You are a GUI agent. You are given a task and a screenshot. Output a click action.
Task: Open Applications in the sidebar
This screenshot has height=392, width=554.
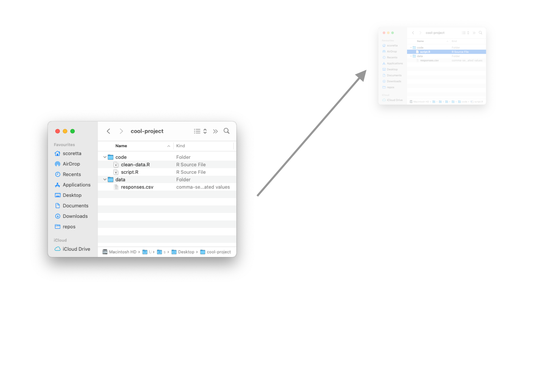coord(76,185)
